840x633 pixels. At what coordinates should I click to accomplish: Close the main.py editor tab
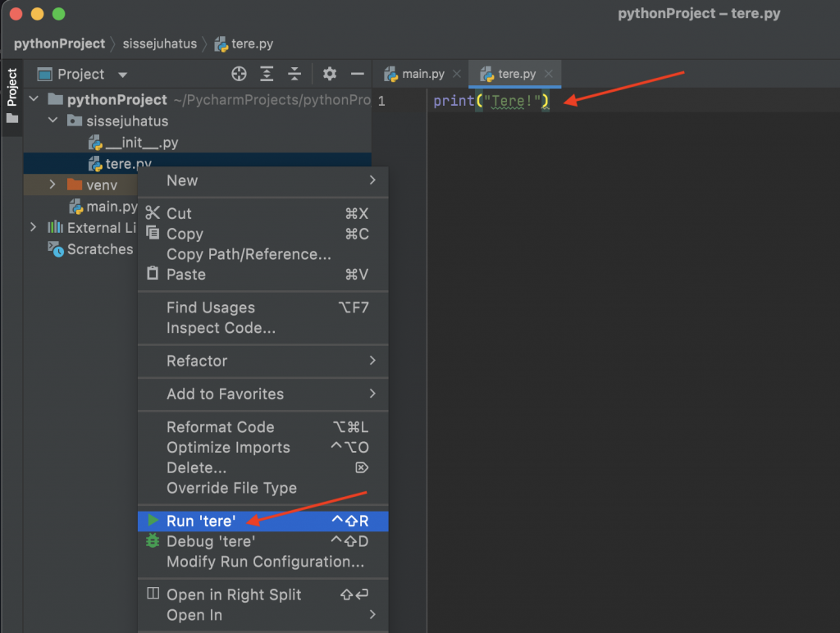click(x=457, y=74)
